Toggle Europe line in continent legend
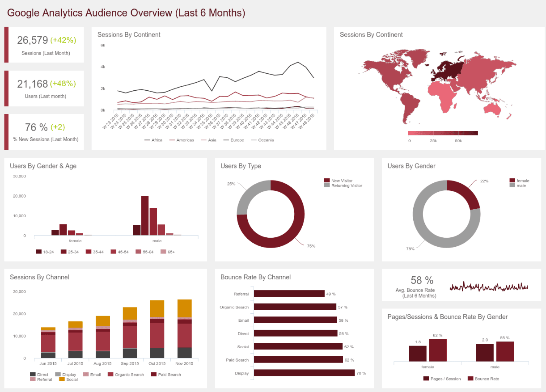This screenshot has height=392, width=546. click(234, 140)
